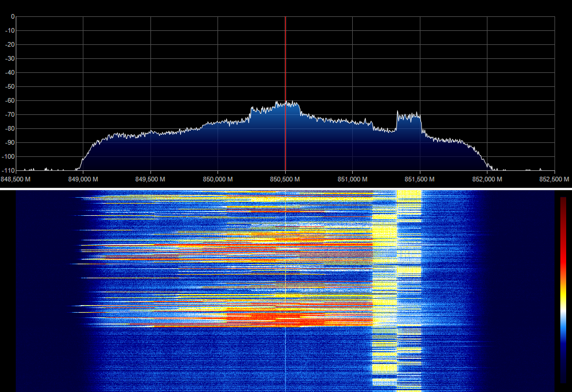Screen dimensions: 572x392
Task: Click the white divider between spectrum and waterfall
Action: [x=286, y=188]
